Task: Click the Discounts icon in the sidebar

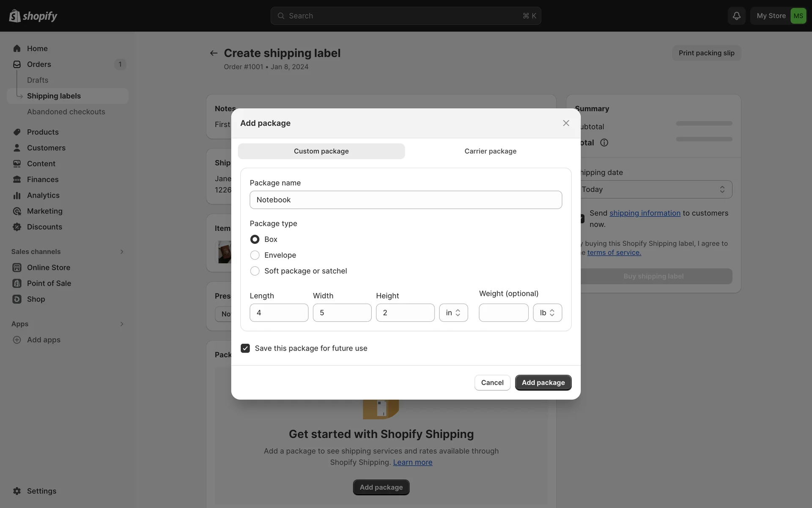Action: pyautogui.click(x=17, y=227)
